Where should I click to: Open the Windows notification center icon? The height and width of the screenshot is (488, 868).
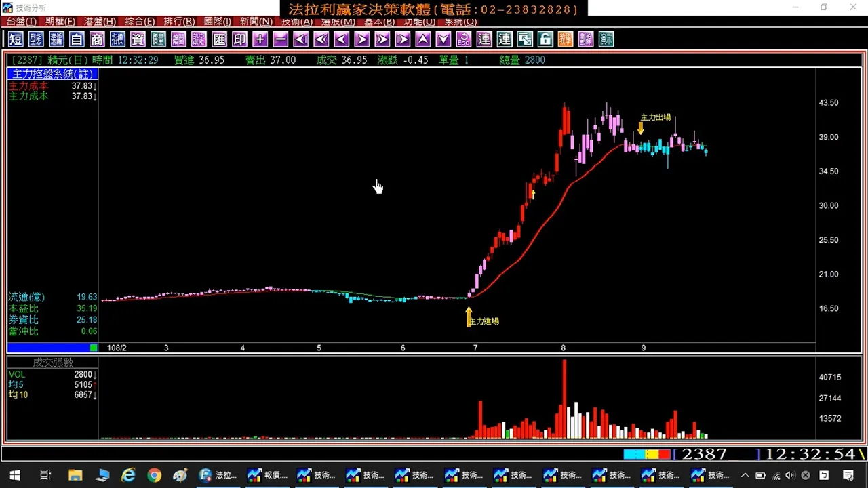[x=848, y=475]
